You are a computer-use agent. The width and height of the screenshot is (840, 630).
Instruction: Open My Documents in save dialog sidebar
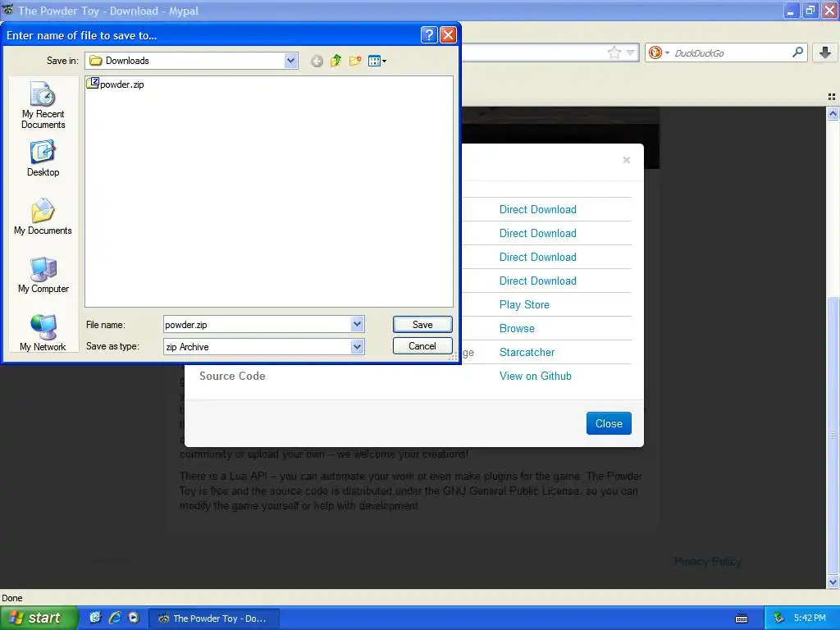43,217
